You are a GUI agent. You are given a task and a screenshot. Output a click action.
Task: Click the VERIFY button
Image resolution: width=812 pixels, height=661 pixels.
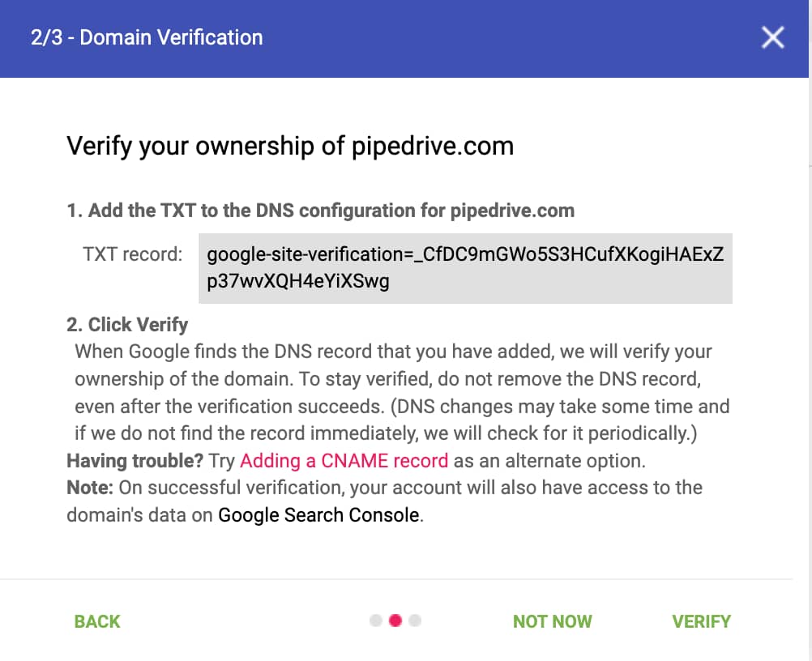[x=701, y=621]
